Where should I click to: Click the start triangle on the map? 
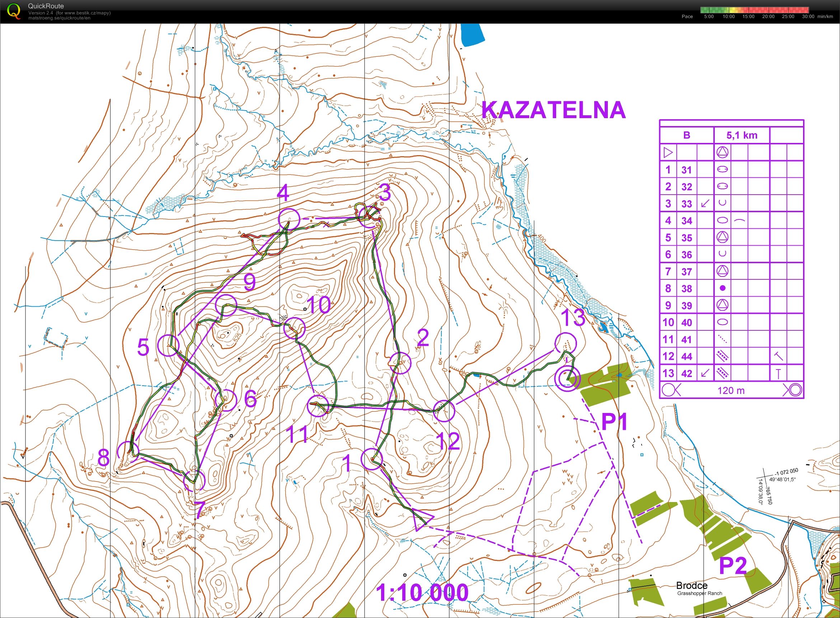423,520
